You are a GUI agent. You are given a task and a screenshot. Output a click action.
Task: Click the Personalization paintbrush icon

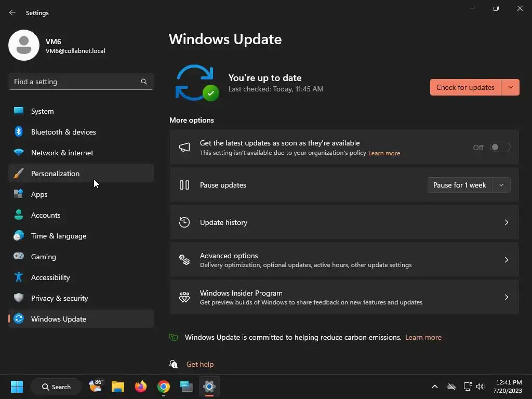19,174
